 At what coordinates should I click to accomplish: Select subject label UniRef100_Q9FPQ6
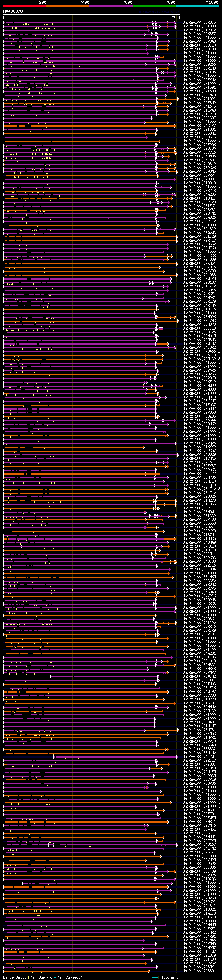pos(199,145)
